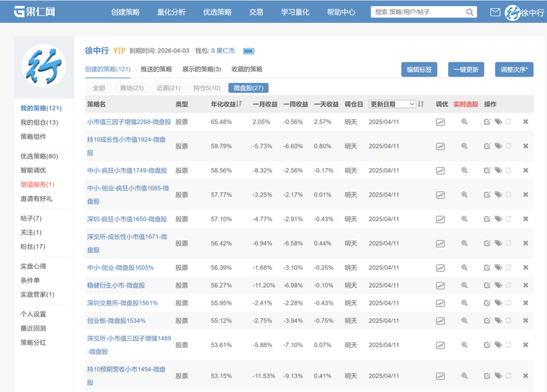
Task: Open optimize chart icon for 中小-创业-微盘股1605% row
Action: pos(440,268)
